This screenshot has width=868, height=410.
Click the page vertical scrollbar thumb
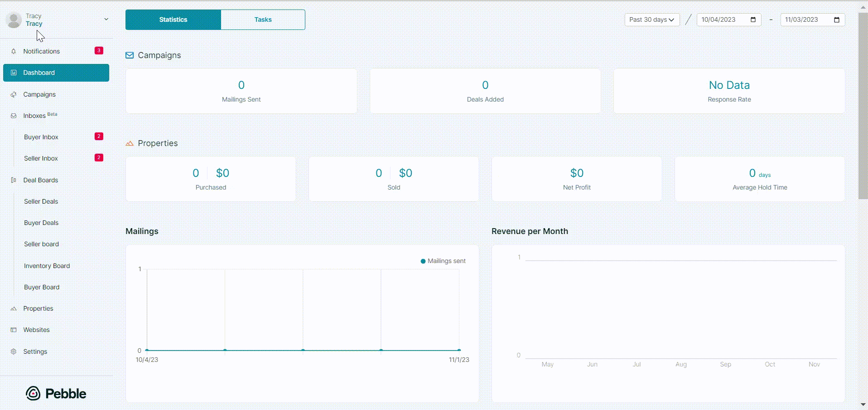[863, 106]
